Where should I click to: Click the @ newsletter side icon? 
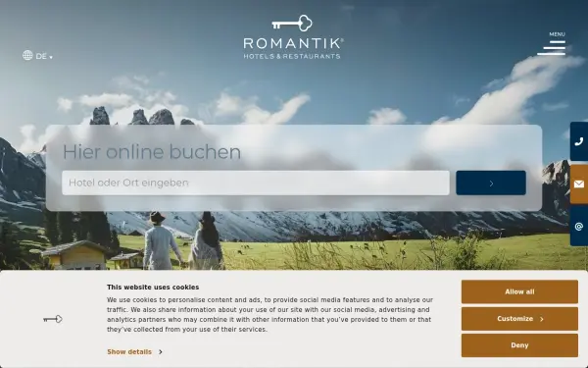pyautogui.click(x=579, y=227)
